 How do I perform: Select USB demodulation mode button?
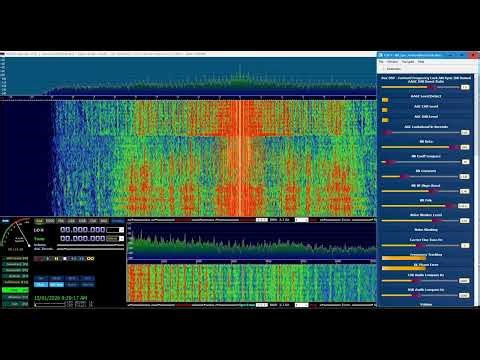click(x=82, y=221)
